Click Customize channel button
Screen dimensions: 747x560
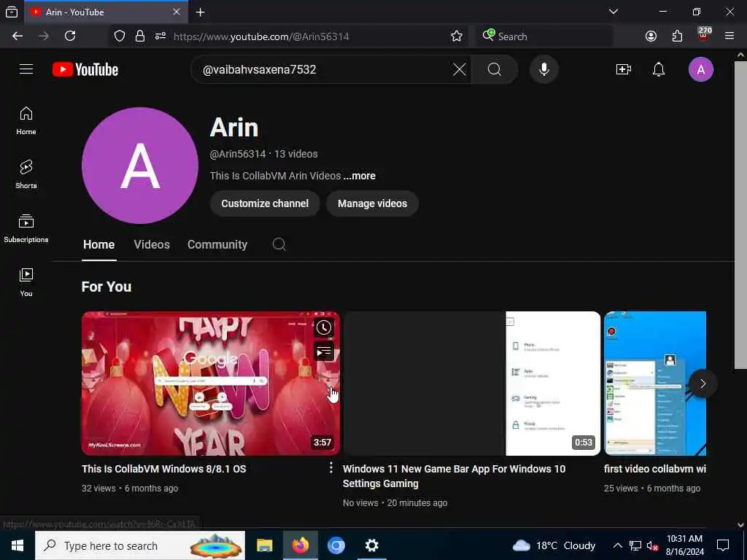(265, 203)
